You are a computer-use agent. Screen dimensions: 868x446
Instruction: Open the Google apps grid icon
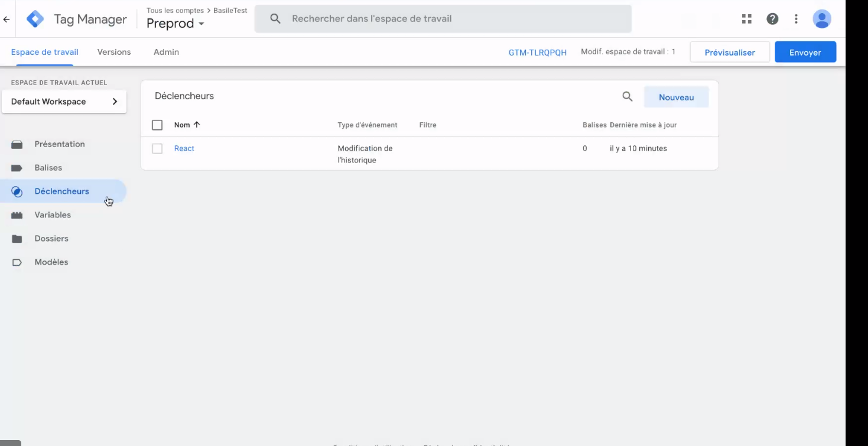tap(747, 19)
